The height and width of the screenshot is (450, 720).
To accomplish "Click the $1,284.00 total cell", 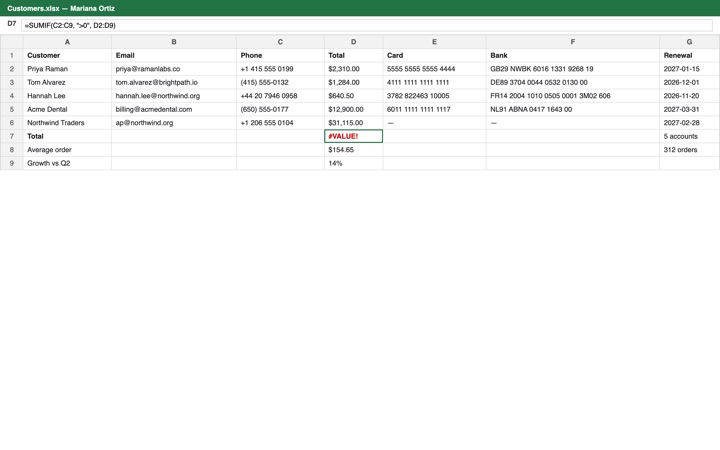I will (x=354, y=82).
